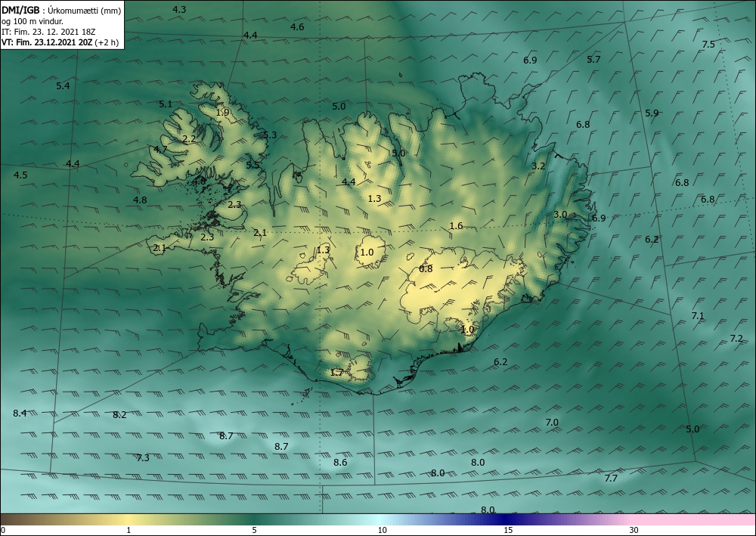Viewport: 756px width, 536px height.
Task: Click the 5.7 value on the map
Action: [593, 59]
